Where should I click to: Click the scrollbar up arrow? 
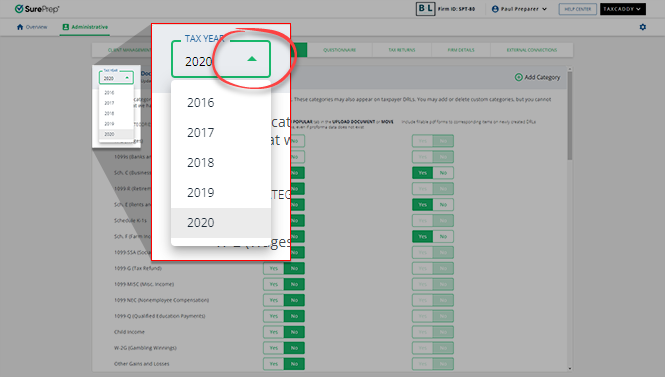570,69
